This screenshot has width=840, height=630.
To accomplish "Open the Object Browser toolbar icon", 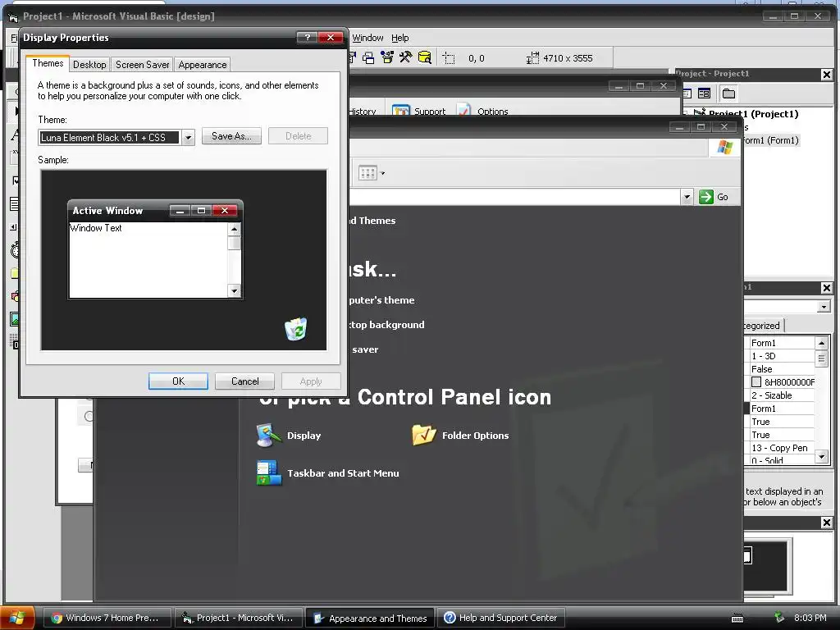I will point(387,57).
